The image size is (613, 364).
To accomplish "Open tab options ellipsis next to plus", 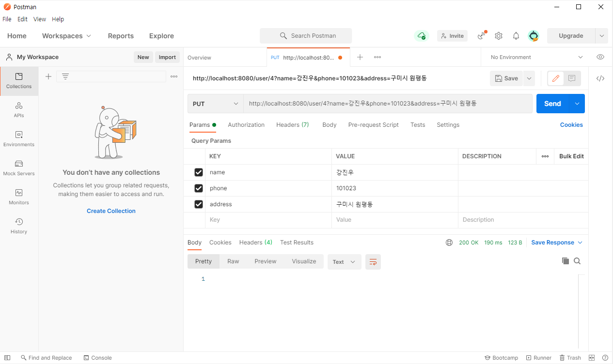I will tap(377, 57).
